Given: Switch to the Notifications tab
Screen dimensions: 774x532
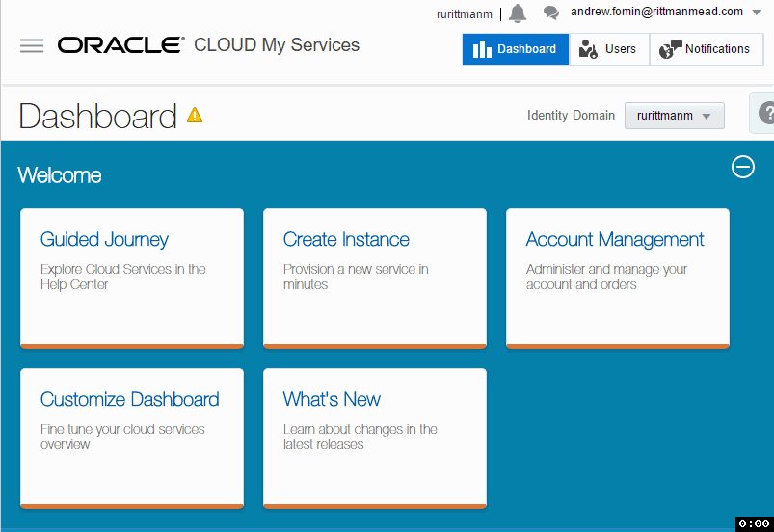Looking at the screenshot, I should point(707,49).
